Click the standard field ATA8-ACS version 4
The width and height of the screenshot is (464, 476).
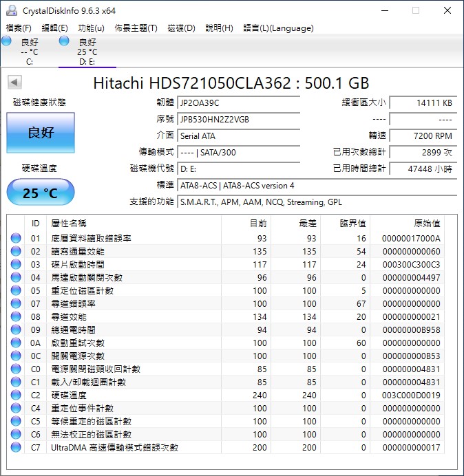click(x=317, y=186)
